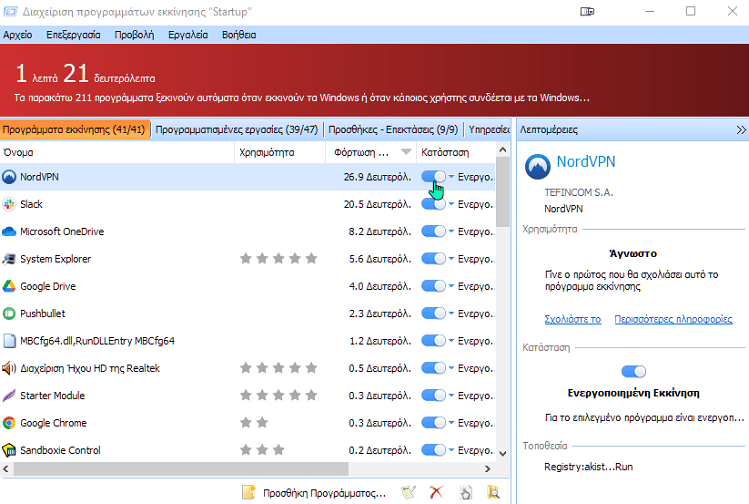Image resolution: width=749 pixels, height=504 pixels.
Task: Open the Επεξεργασία menu
Action: click(73, 35)
